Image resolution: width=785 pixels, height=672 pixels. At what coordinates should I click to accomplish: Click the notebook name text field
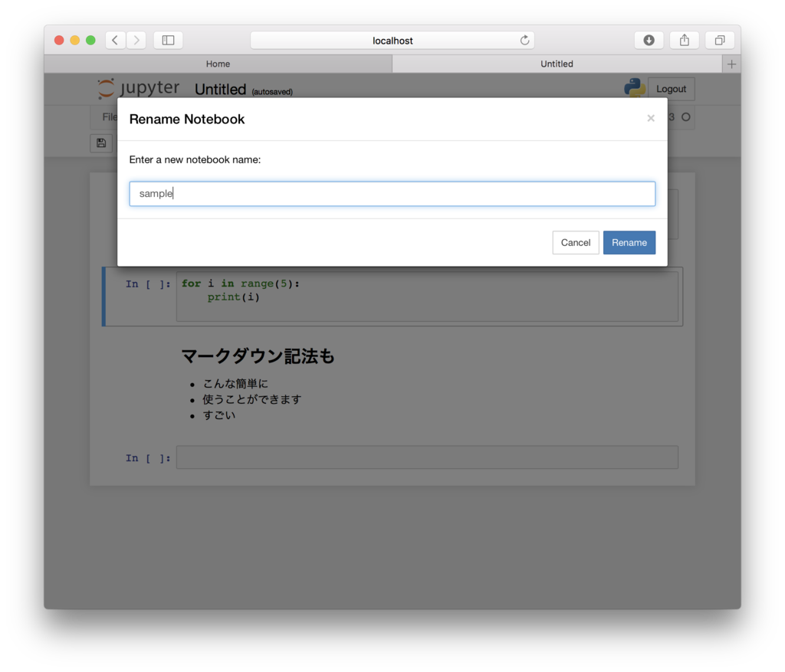392,193
